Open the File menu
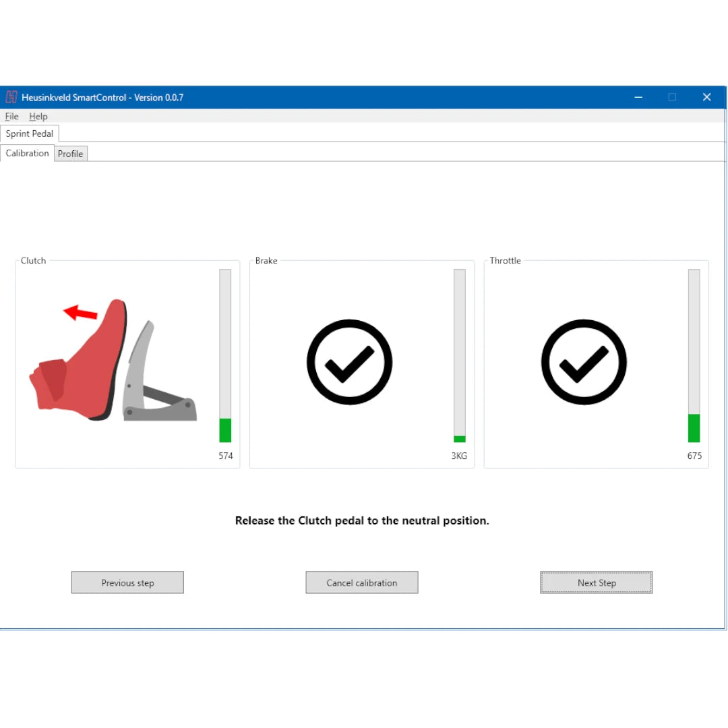Image resolution: width=728 pixels, height=728 pixels. 11,116
